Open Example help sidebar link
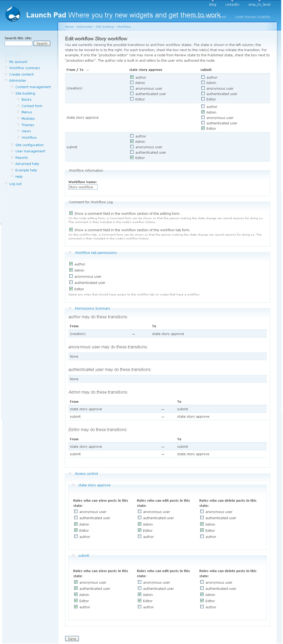Viewport: 283px width, 644px height. (x=26, y=170)
